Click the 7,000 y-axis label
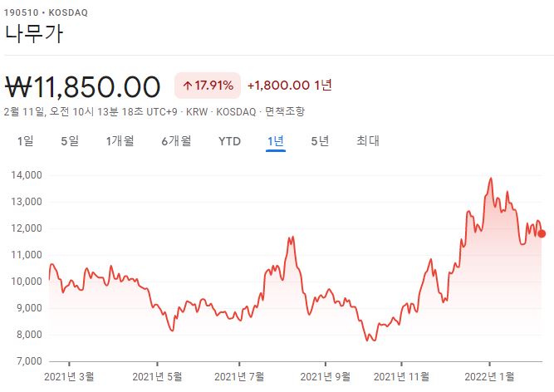Viewport: 554px width, 392px height. [29, 361]
